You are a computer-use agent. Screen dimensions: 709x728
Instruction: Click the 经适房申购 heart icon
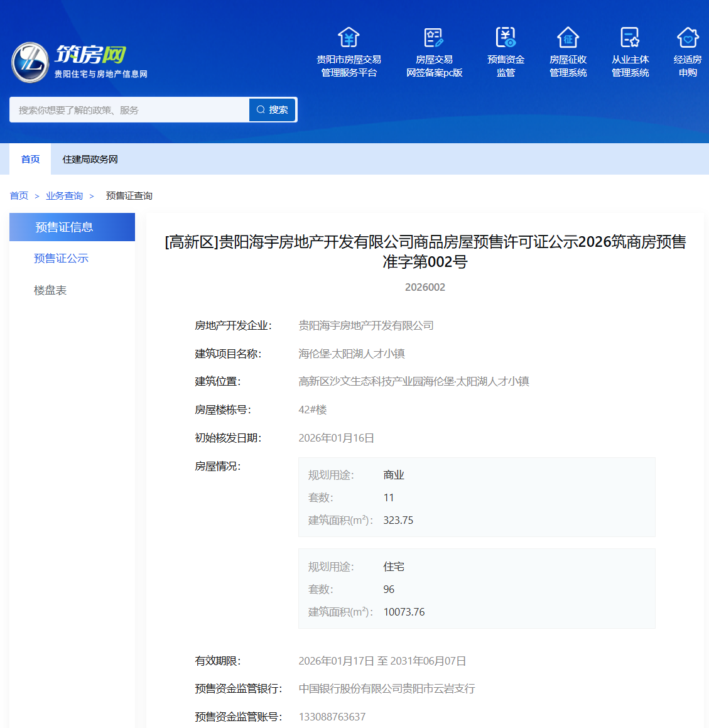point(687,38)
